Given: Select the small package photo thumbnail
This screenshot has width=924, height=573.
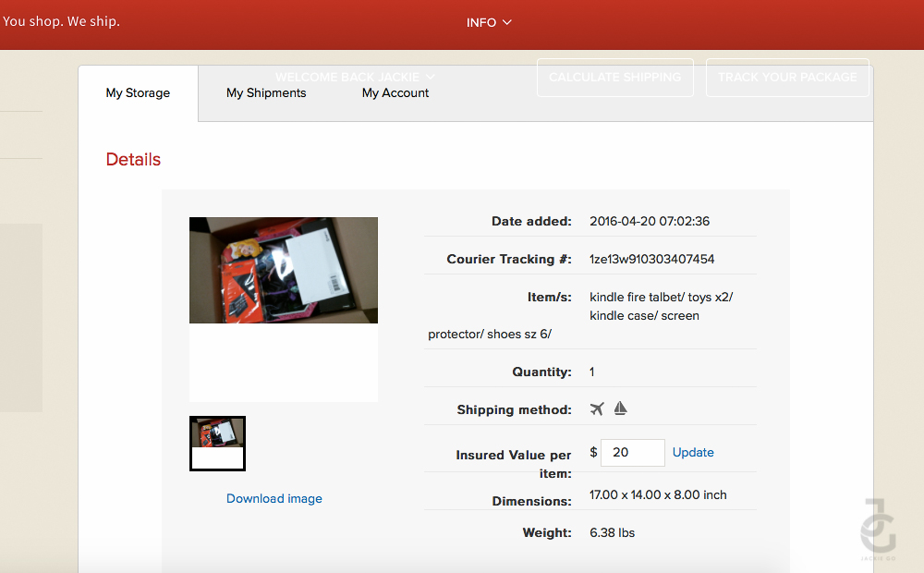Looking at the screenshot, I should (x=217, y=444).
